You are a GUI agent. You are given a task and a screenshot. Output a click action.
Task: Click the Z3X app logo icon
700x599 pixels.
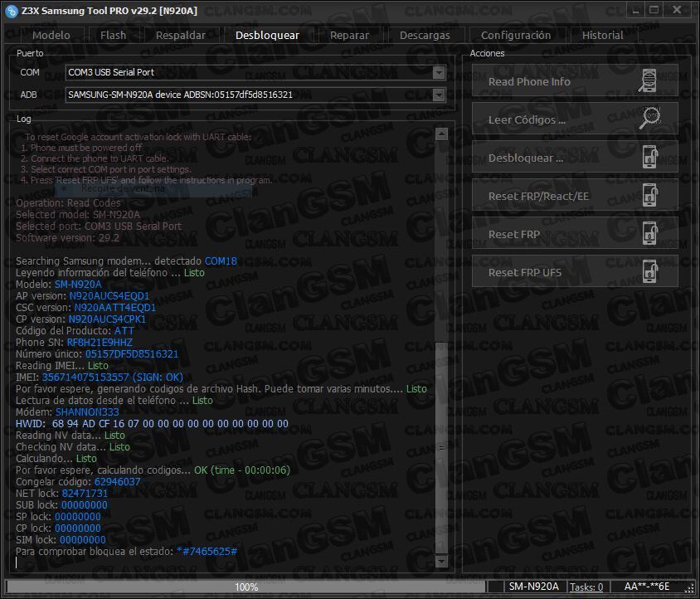pyautogui.click(x=11, y=11)
